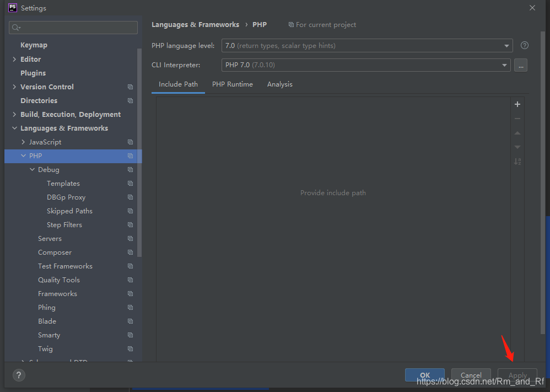
Task: Open the Servers settings page
Action: tap(50, 239)
